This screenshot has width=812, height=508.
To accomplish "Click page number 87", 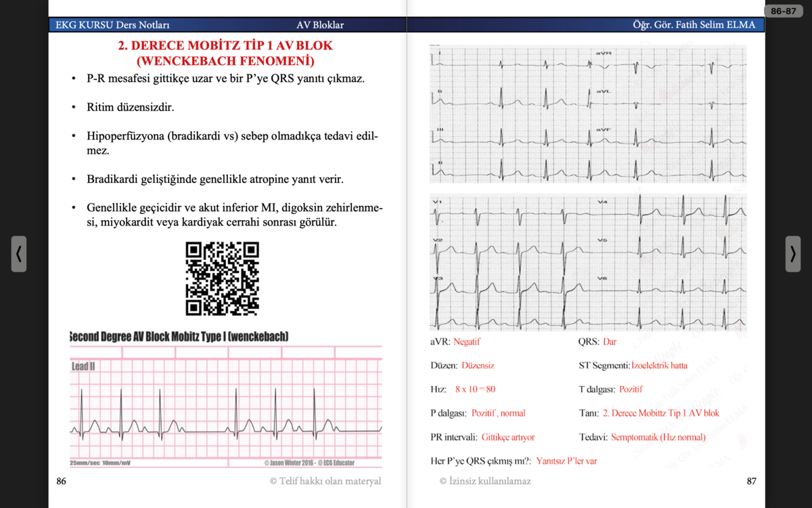I will [751, 481].
